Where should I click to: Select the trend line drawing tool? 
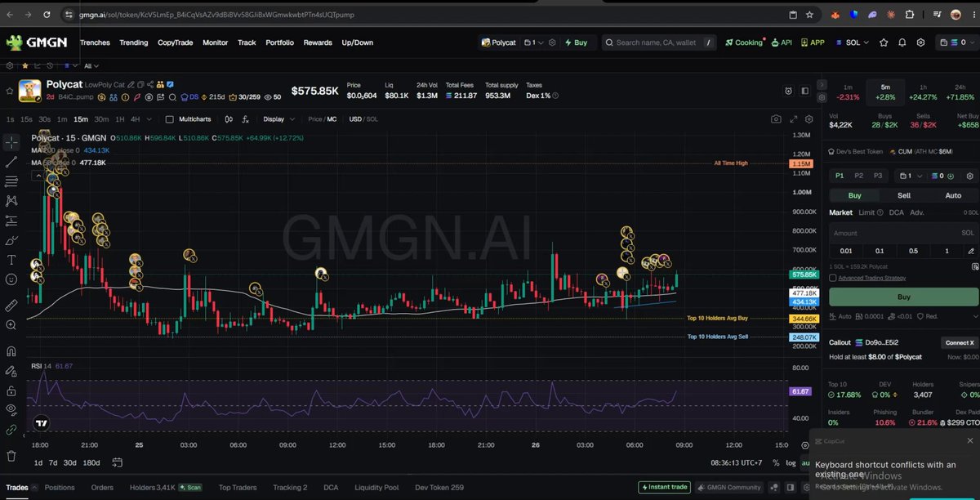click(11, 162)
